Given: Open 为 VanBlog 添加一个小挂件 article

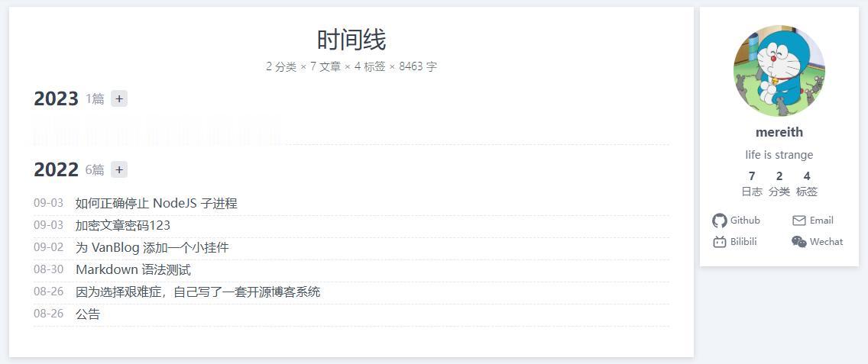Looking at the screenshot, I should 151,247.
